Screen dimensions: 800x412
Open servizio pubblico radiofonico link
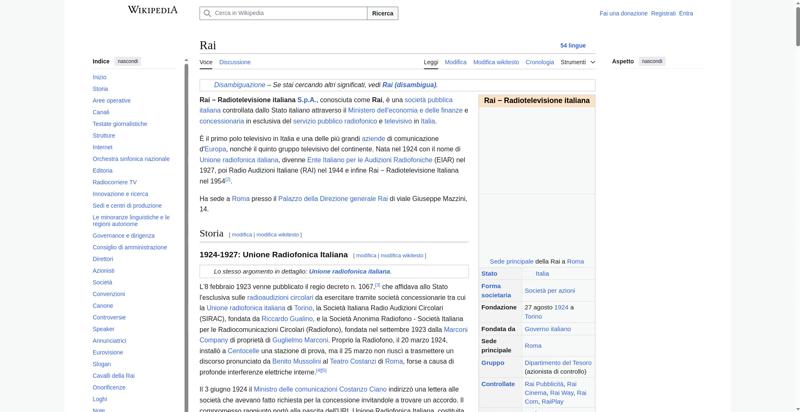tap(335, 121)
